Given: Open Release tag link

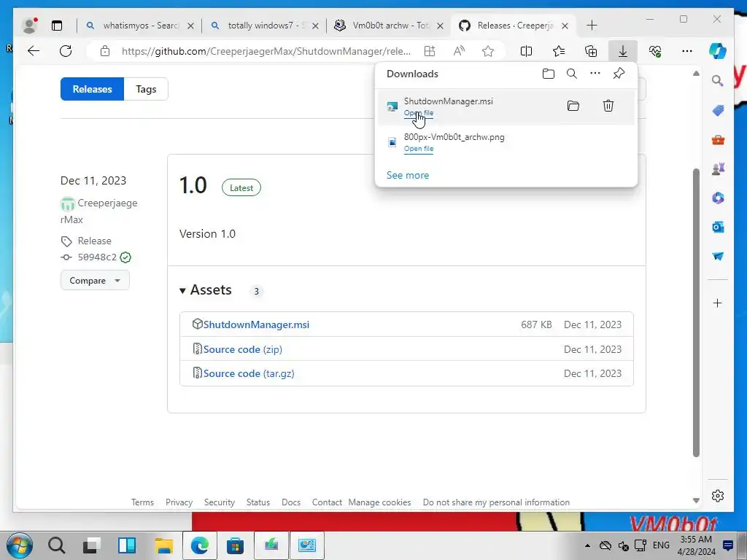Looking at the screenshot, I should [x=94, y=241].
